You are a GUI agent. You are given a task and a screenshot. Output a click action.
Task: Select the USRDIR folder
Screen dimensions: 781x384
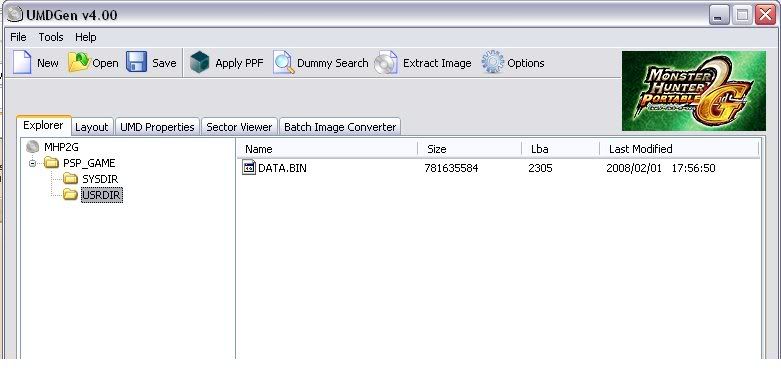tap(101, 195)
